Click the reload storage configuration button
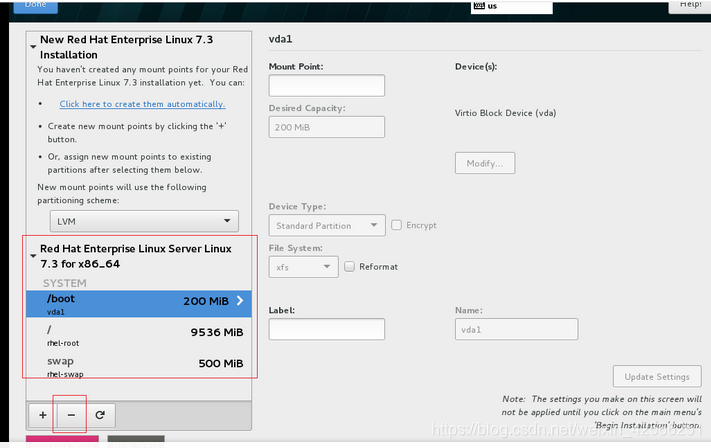 coord(100,415)
